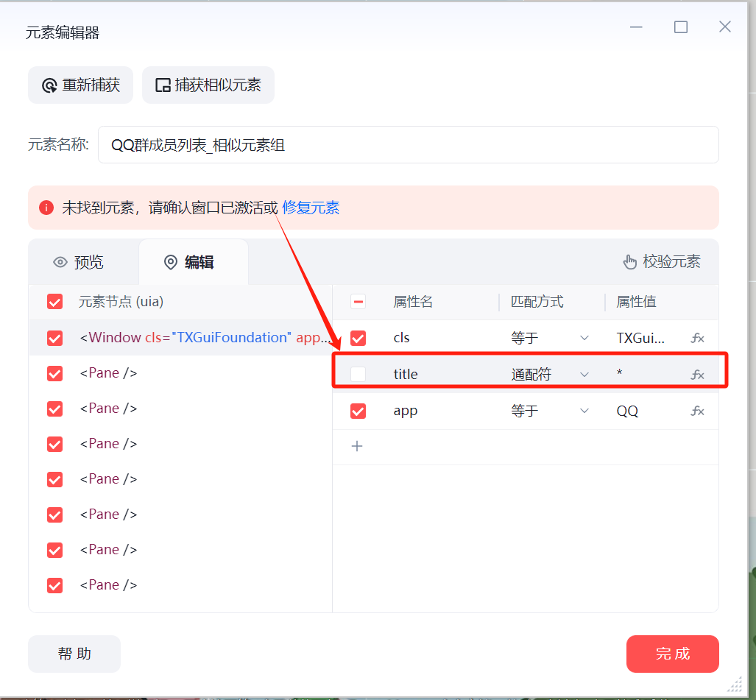756x700 pixels.
Task: Click the * value of title
Action: 620,373
